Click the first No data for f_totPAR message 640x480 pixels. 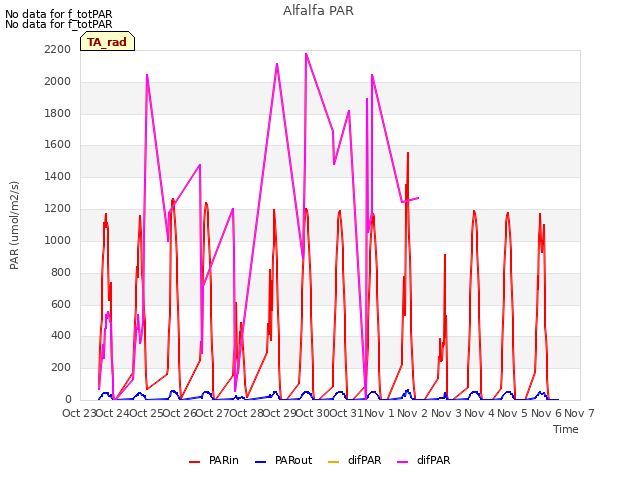point(58,14)
